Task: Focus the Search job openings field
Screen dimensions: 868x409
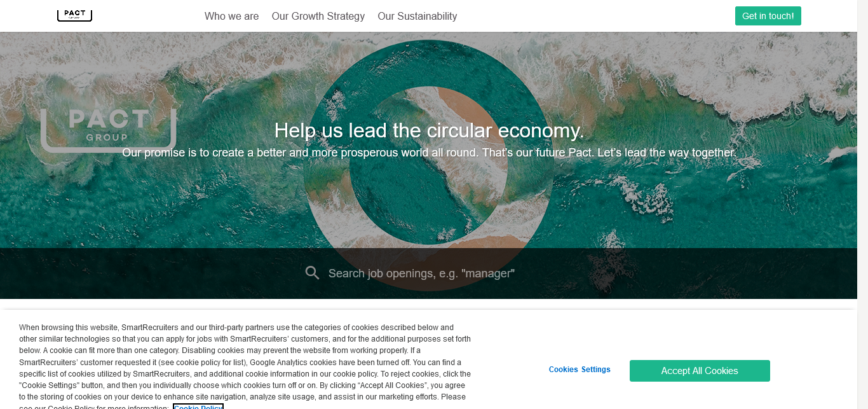Action: pos(421,274)
